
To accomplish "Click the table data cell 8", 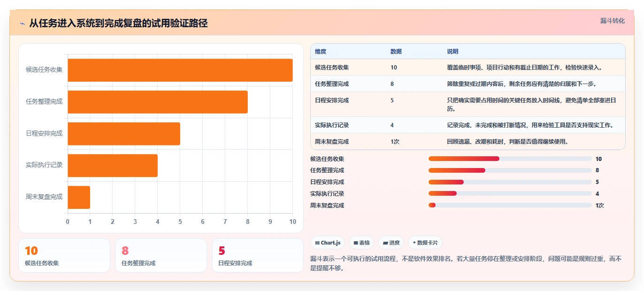I will pyautogui.click(x=392, y=84).
